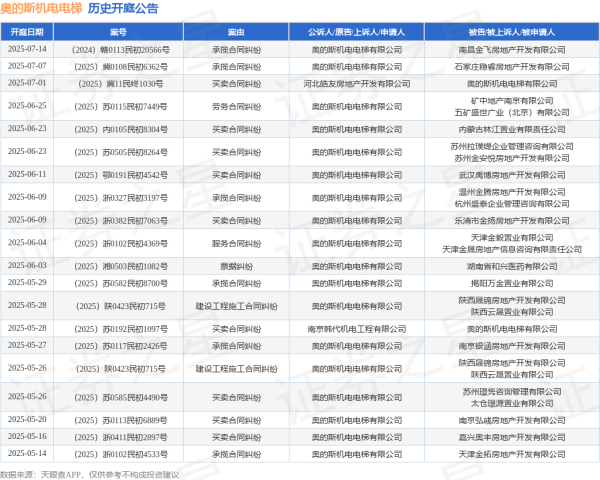Click defendant '五矿盛世广业（北京）有限公司'

pos(512,113)
